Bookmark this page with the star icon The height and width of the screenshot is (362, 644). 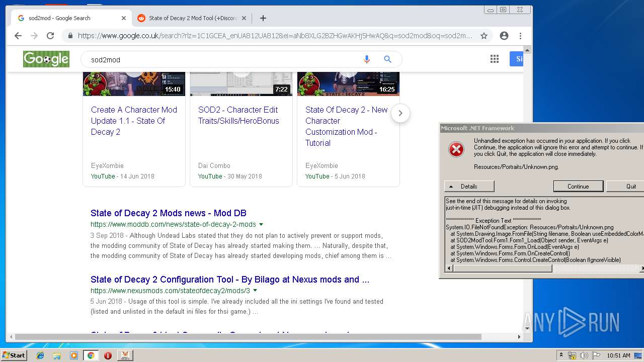click(484, 36)
